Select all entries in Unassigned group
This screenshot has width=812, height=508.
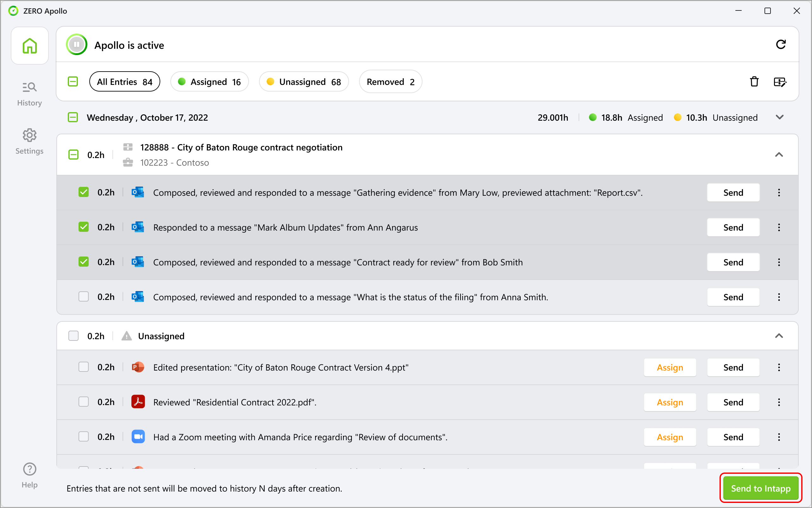(x=73, y=336)
